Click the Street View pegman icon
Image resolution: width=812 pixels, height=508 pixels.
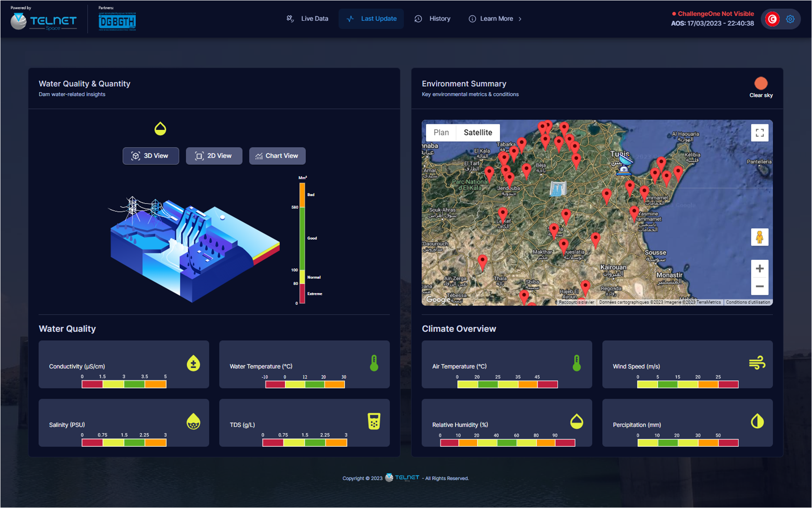[759, 237]
